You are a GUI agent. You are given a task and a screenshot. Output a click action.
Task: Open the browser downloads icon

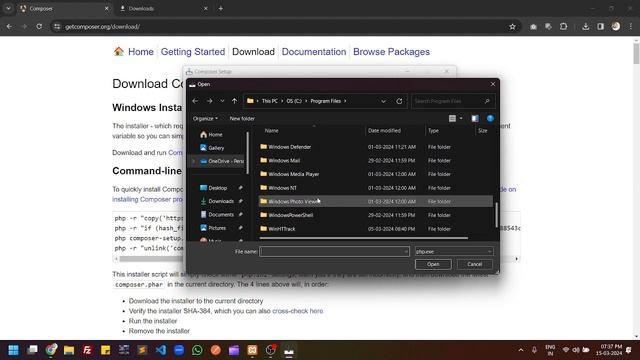click(586, 27)
